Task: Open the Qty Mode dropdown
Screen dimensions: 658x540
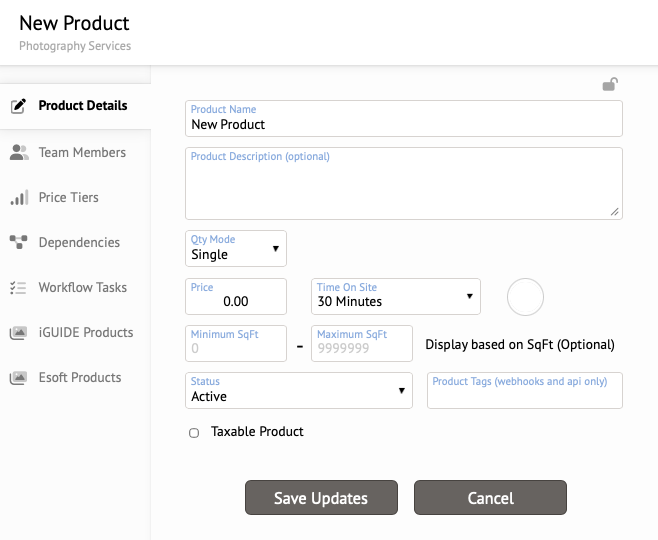Action: click(236, 248)
